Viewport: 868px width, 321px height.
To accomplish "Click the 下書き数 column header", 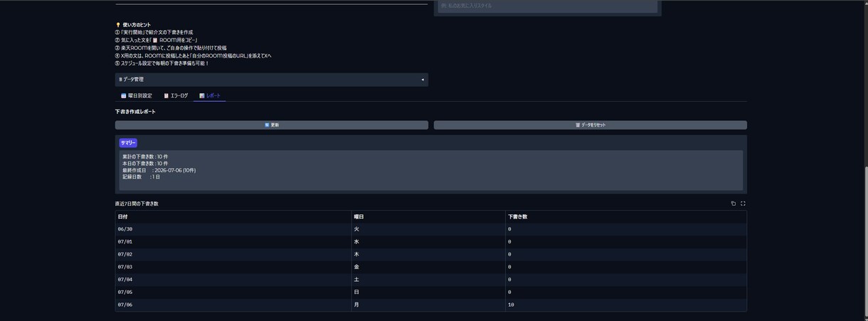I will 626,216.
